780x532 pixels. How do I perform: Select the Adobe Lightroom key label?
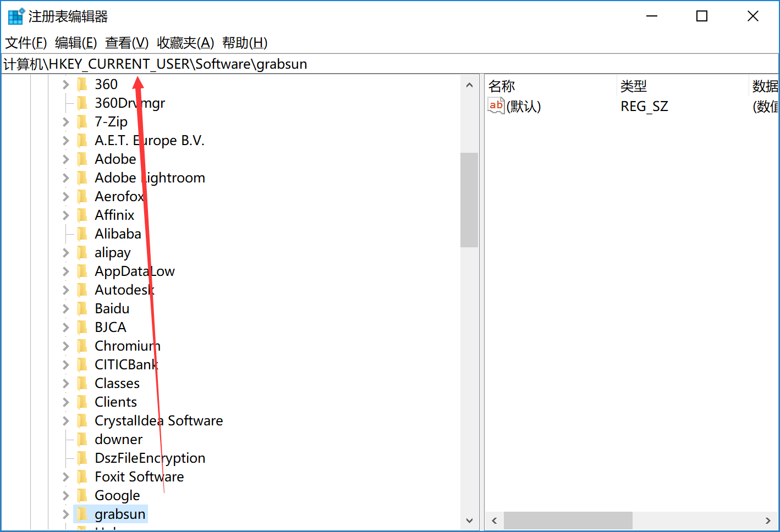point(150,178)
